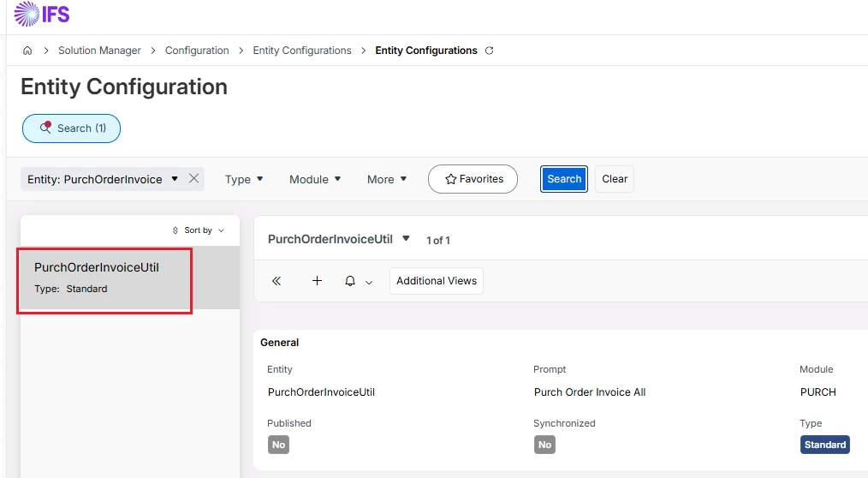
Task: Expand the PurchOrderInvoiceUtil record selector arrow
Action: tap(406, 239)
